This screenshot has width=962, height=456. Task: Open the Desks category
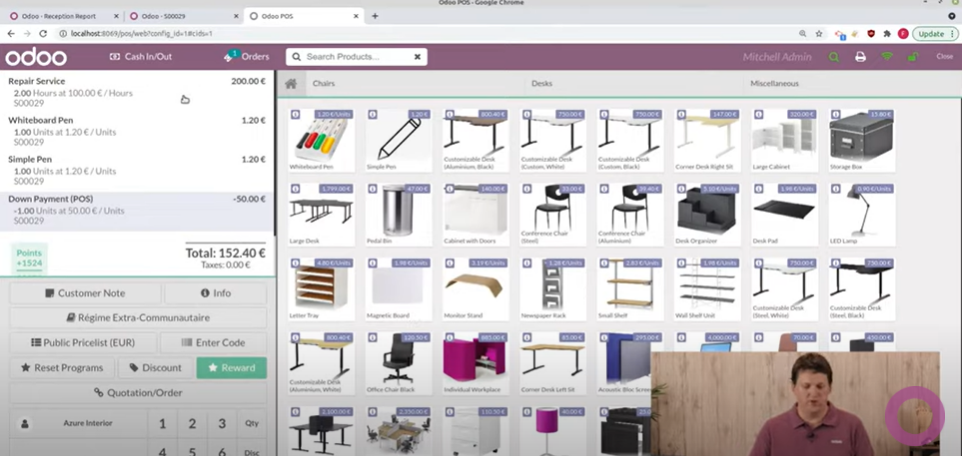tap(542, 83)
